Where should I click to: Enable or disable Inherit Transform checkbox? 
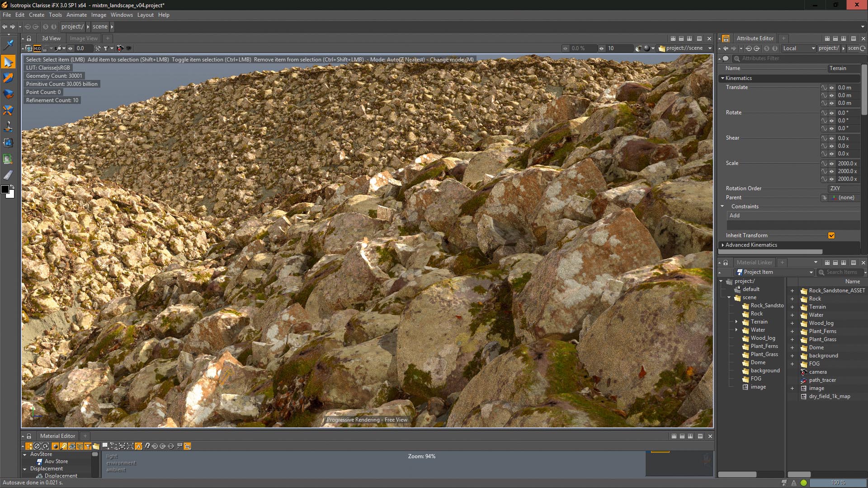(x=831, y=235)
